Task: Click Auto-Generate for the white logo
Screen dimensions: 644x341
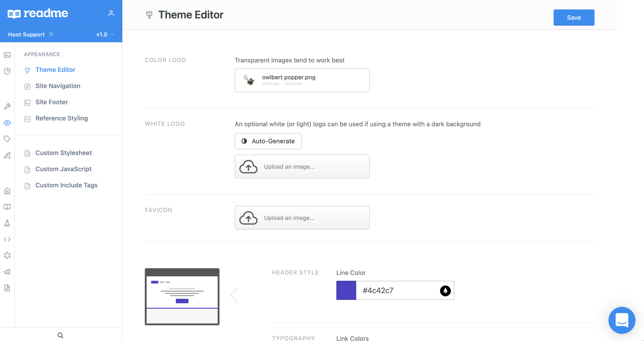Action: click(x=268, y=141)
